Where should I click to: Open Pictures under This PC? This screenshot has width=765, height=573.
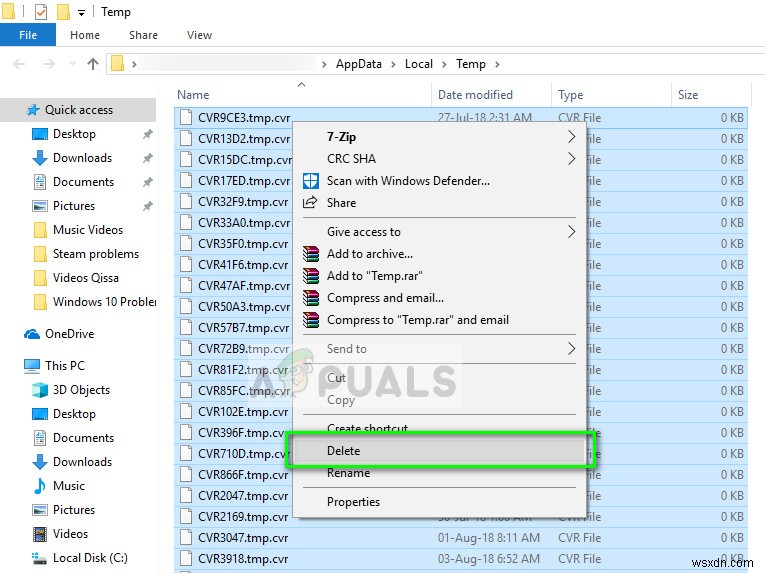74,510
